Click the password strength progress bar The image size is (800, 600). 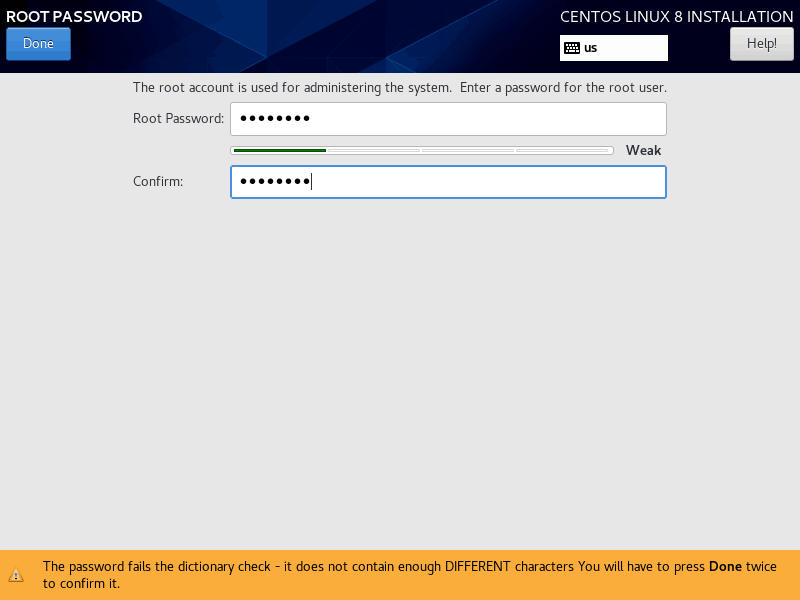[x=422, y=151]
